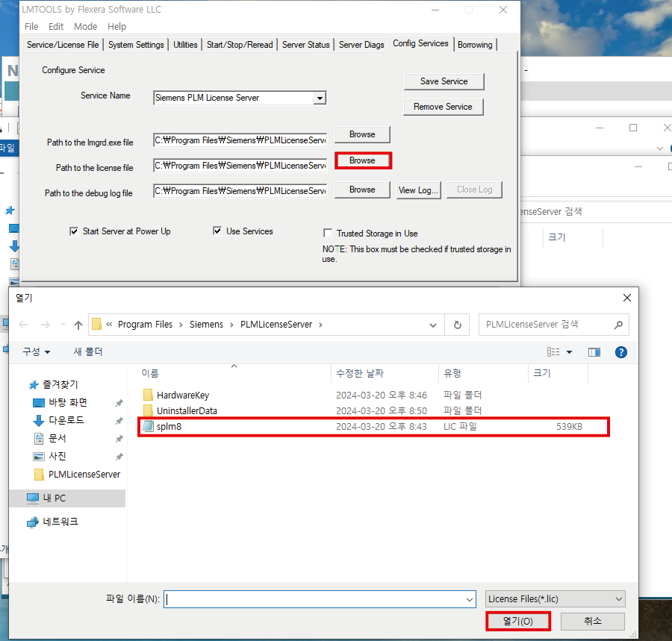The width and height of the screenshot is (672, 641).
Task: Select PLMLicenseServer folder in sidebar
Action: (78, 475)
